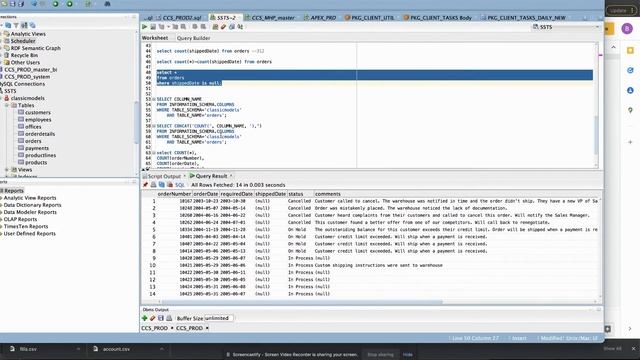
Task: Select the Query Result tab
Action: point(211,176)
